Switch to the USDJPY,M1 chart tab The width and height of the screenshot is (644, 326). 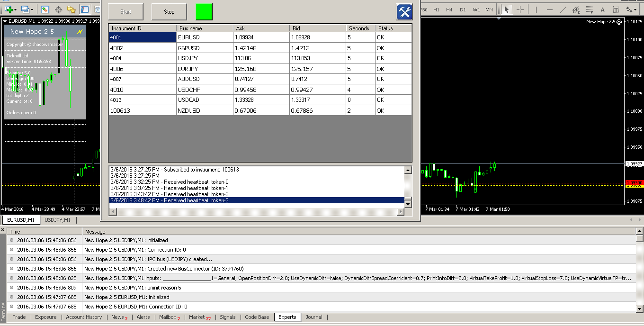(57, 220)
